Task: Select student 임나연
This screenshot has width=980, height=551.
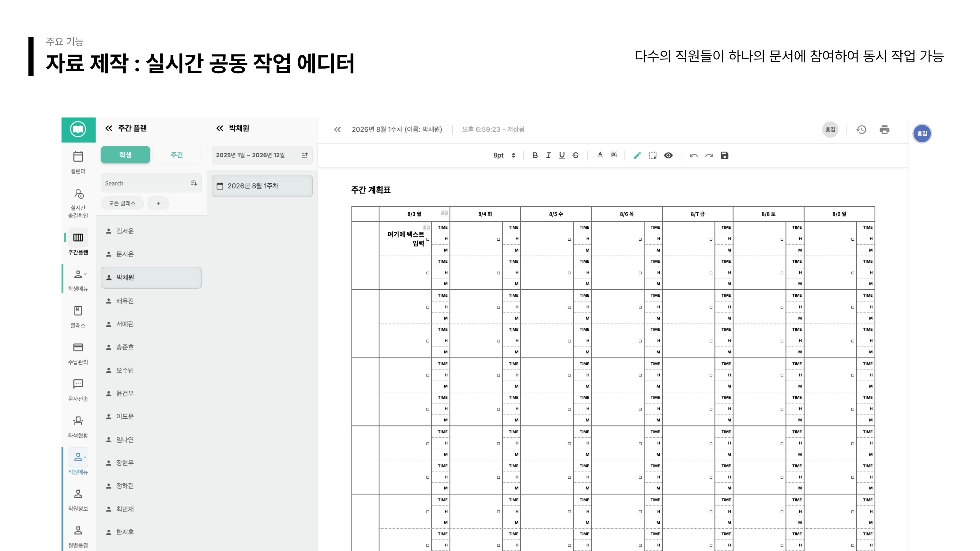Action: (x=151, y=440)
